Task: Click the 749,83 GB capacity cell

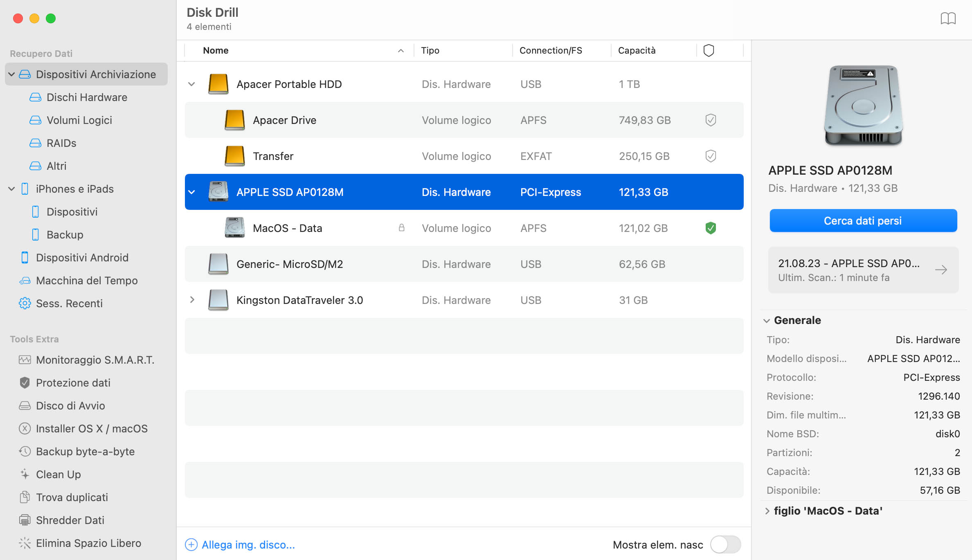Action: [645, 120]
